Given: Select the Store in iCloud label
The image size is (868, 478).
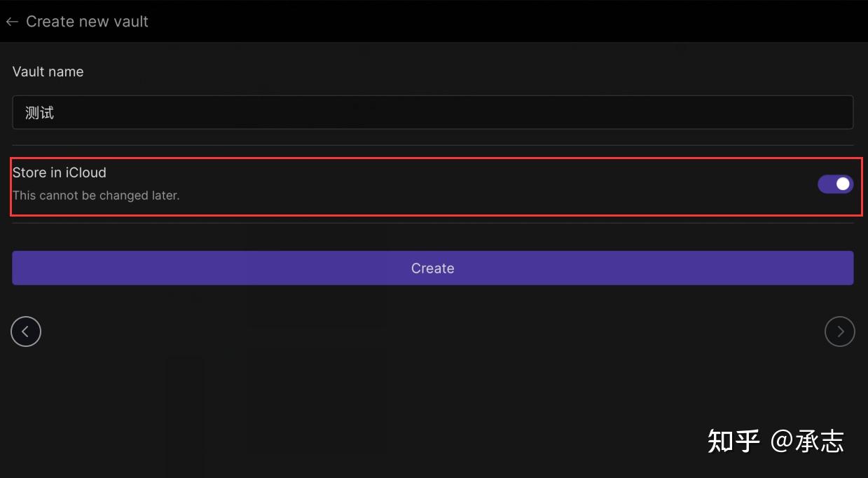Looking at the screenshot, I should click(59, 172).
